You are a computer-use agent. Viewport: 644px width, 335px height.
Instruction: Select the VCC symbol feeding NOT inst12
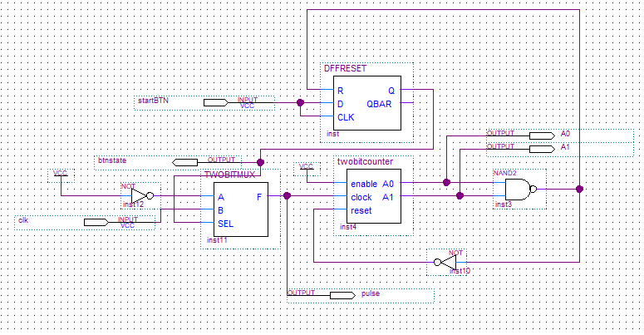click(61, 175)
